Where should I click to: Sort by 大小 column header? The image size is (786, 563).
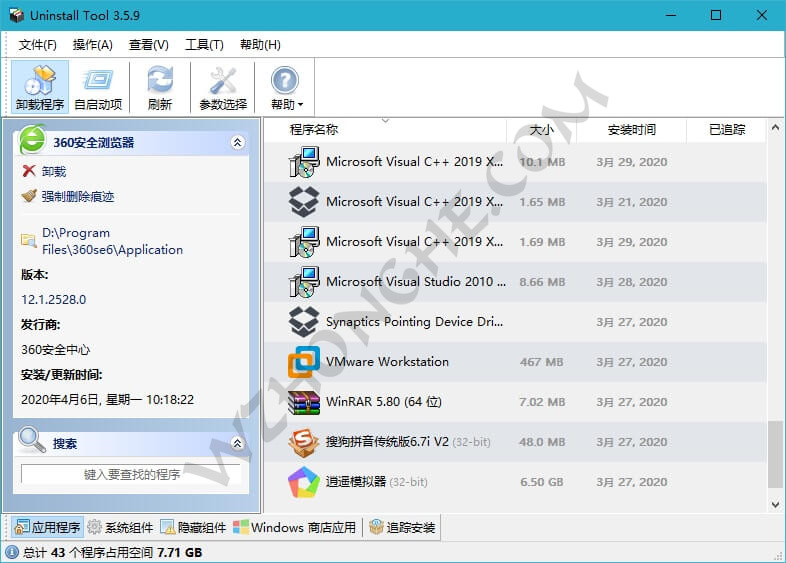point(541,130)
